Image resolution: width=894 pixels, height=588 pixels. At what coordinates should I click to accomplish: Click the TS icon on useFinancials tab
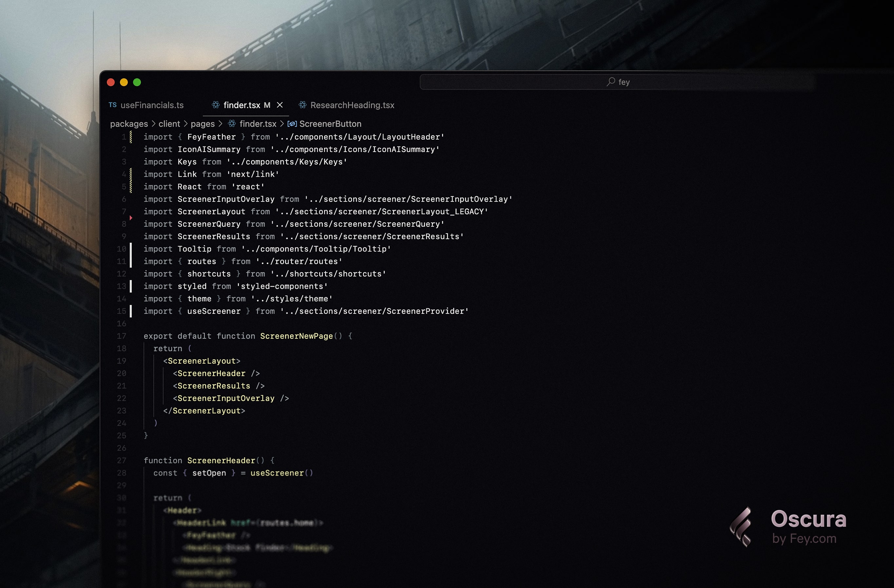tap(113, 105)
